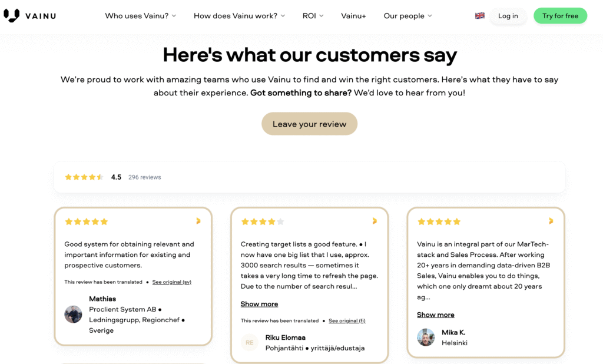Click the 'Try for free' button
Image resolution: width=603 pixels, height=364 pixels.
click(x=560, y=16)
